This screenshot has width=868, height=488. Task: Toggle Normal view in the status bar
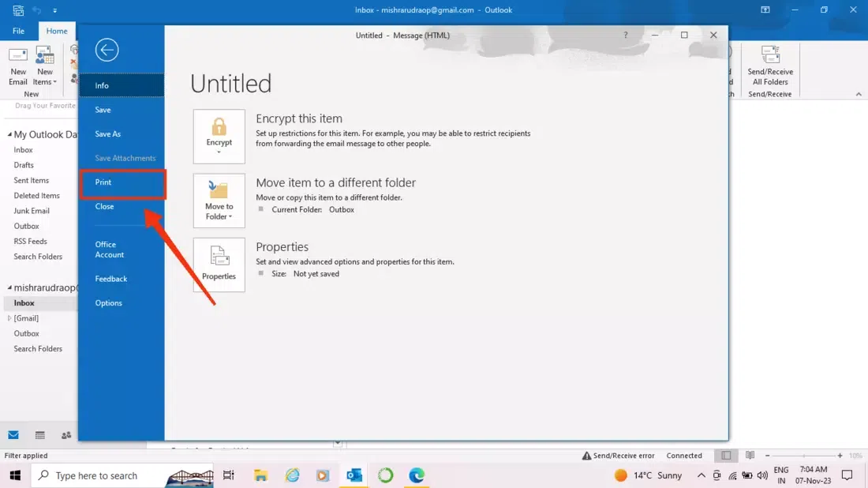click(725, 455)
